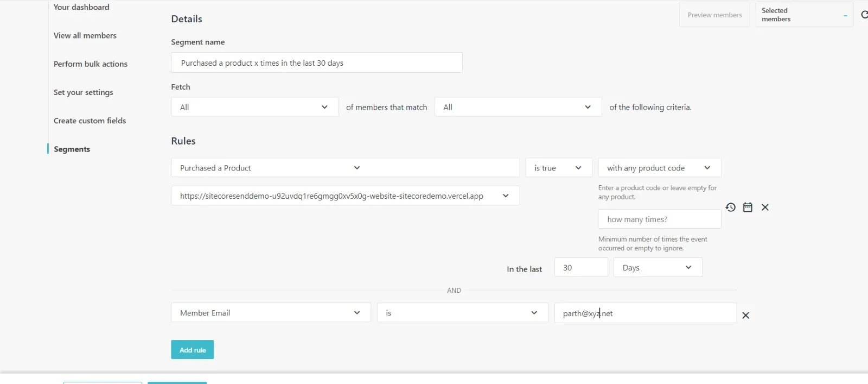Click the email value field parth@xyz.net
This screenshot has height=384, width=868.
click(646, 313)
